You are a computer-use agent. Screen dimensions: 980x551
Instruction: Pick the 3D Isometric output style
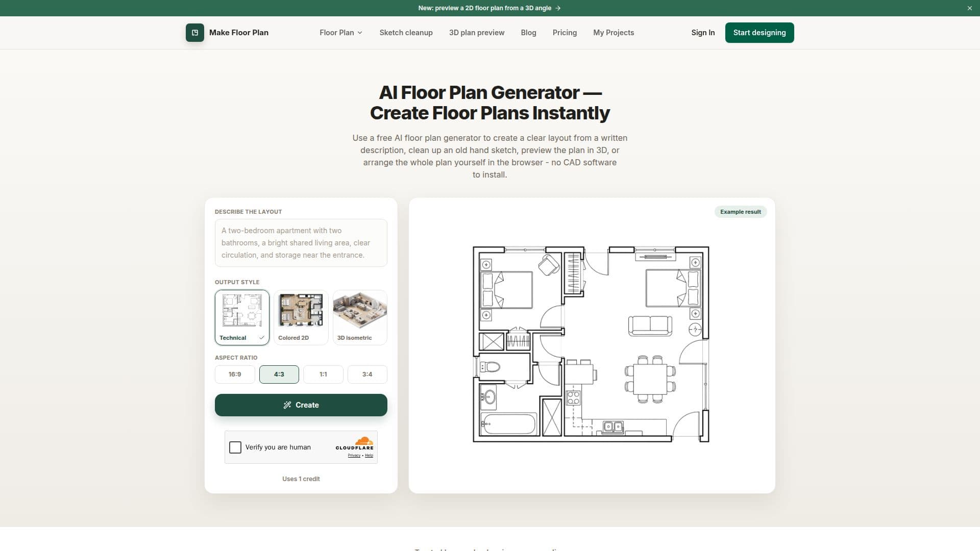click(x=360, y=317)
